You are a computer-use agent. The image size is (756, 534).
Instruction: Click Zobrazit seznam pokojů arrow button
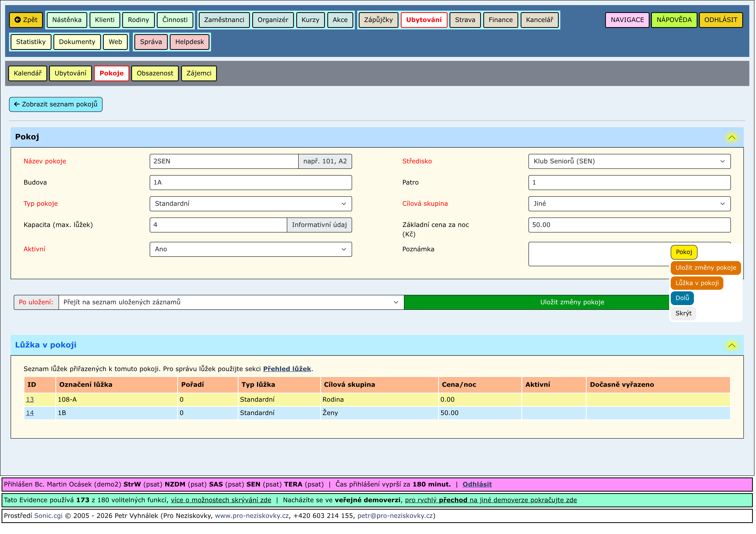(56, 104)
